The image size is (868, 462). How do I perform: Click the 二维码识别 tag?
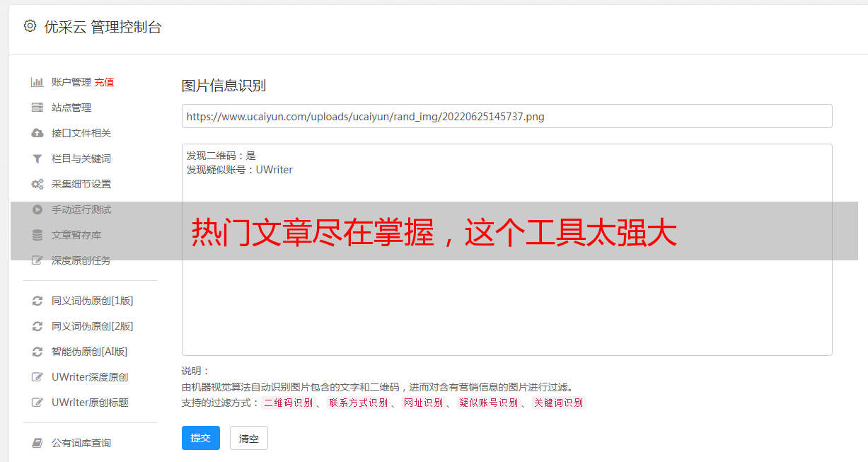pos(288,403)
